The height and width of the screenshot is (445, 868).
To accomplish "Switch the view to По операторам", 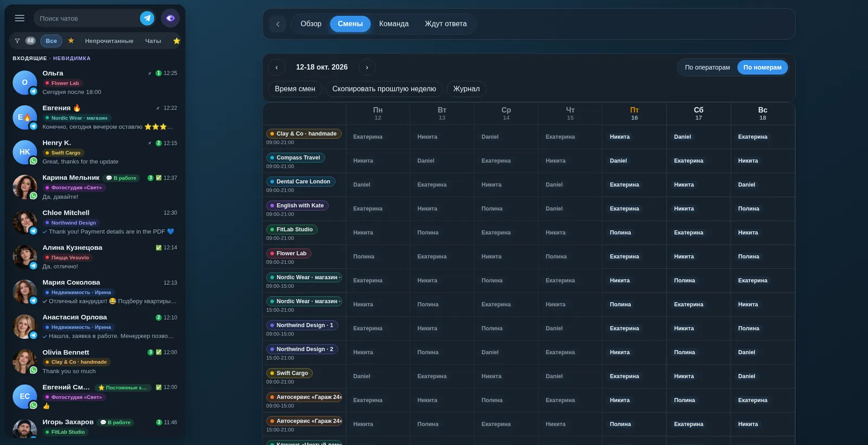I will (707, 67).
